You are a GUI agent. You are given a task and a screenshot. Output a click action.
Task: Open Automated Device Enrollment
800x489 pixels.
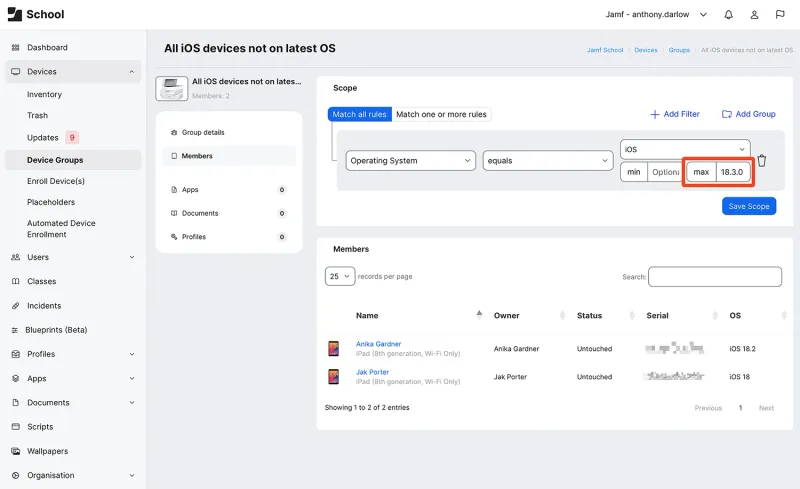[61, 229]
